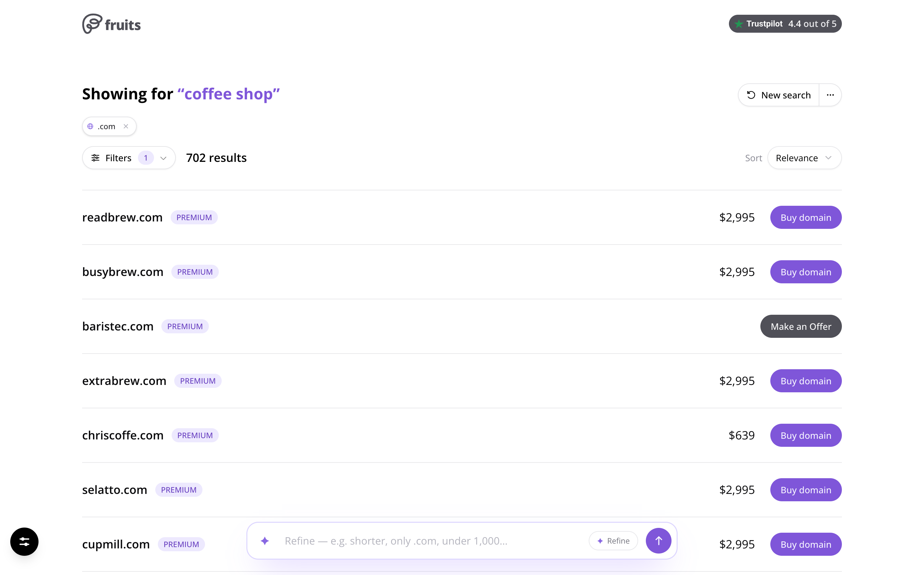Click the globe icon in .com chip
The height and width of the screenshot is (575, 924).
(90, 126)
